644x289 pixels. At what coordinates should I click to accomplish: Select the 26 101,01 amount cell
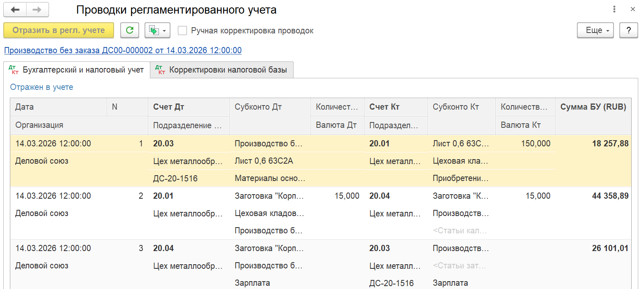tap(593, 248)
